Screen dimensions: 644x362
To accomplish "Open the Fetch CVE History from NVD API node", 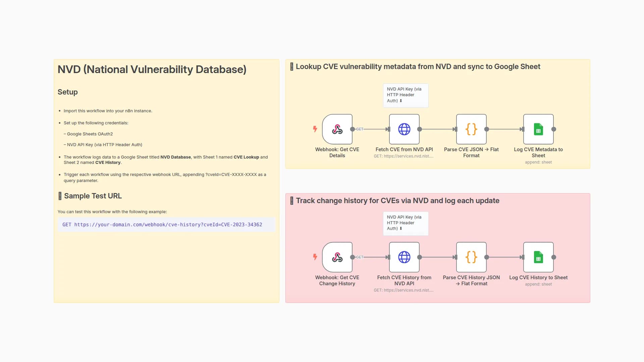I will [404, 257].
